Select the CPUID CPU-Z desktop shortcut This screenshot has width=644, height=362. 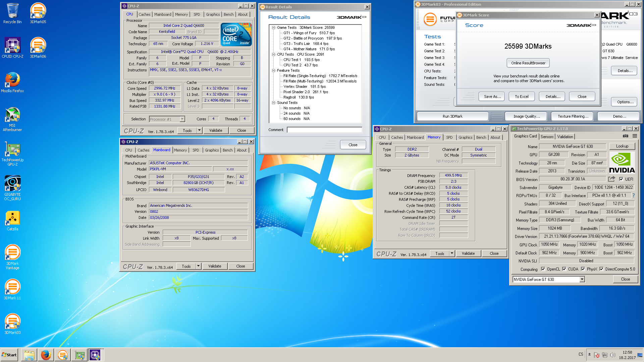point(12,48)
